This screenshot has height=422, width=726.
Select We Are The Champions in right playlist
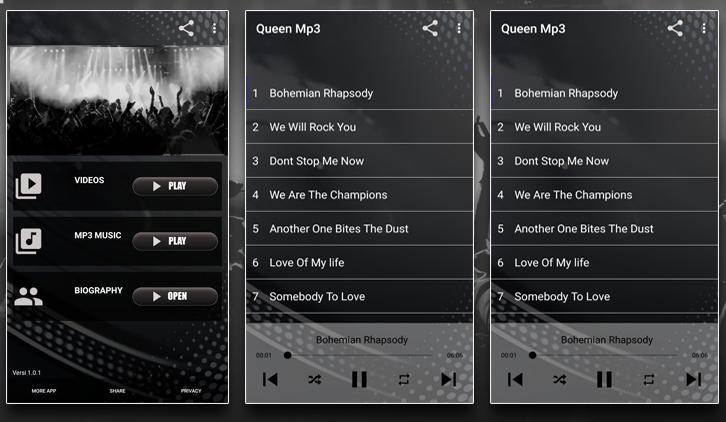604,195
